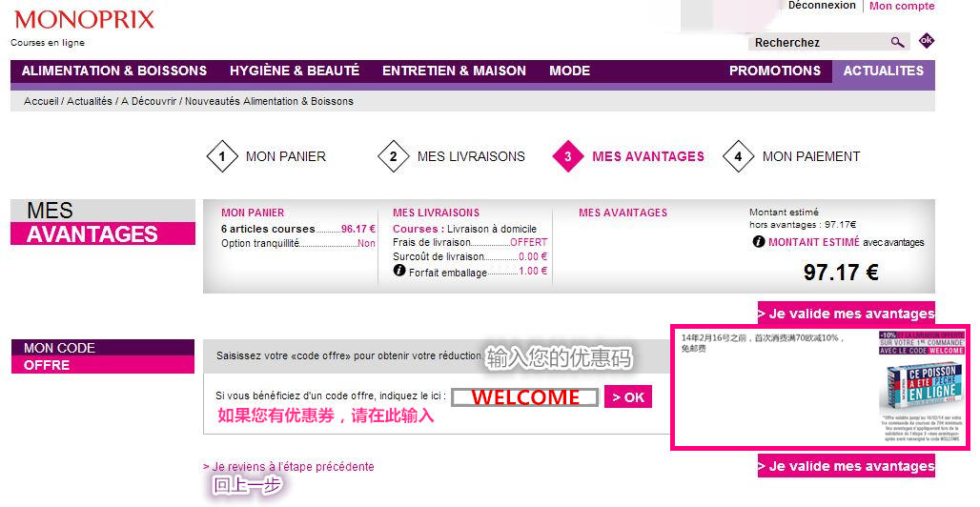Screen dimensions: 980x507
Task: Click the Déconnexion link
Action: (822, 5)
